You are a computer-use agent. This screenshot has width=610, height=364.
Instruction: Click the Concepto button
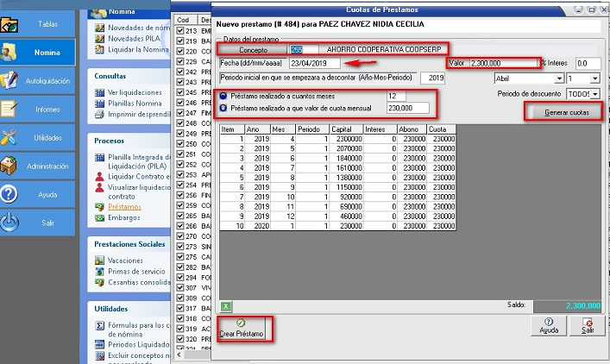(252, 50)
